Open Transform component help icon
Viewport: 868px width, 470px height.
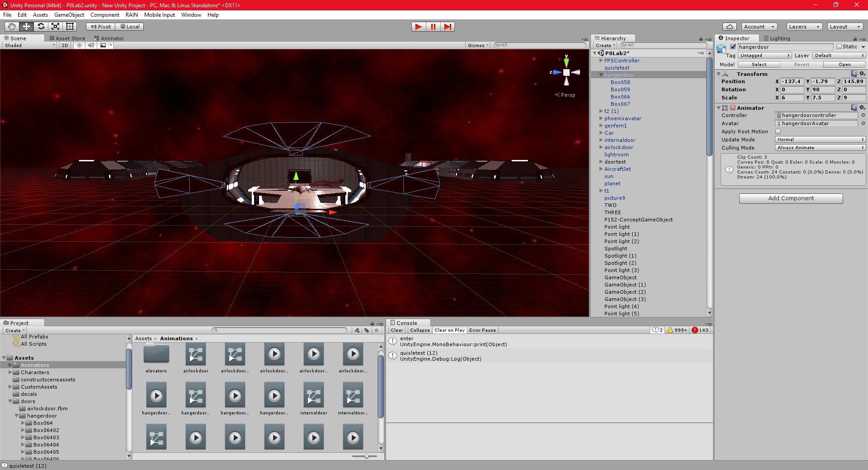854,74
